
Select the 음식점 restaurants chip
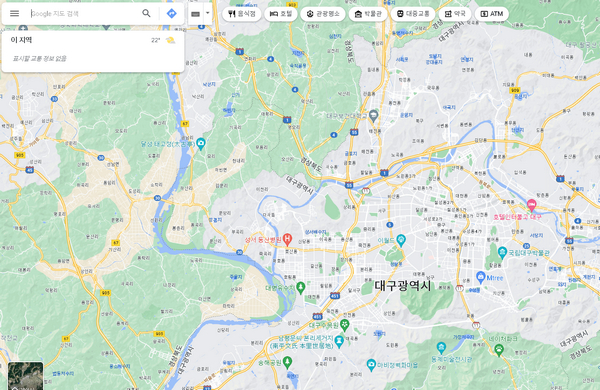pos(241,14)
